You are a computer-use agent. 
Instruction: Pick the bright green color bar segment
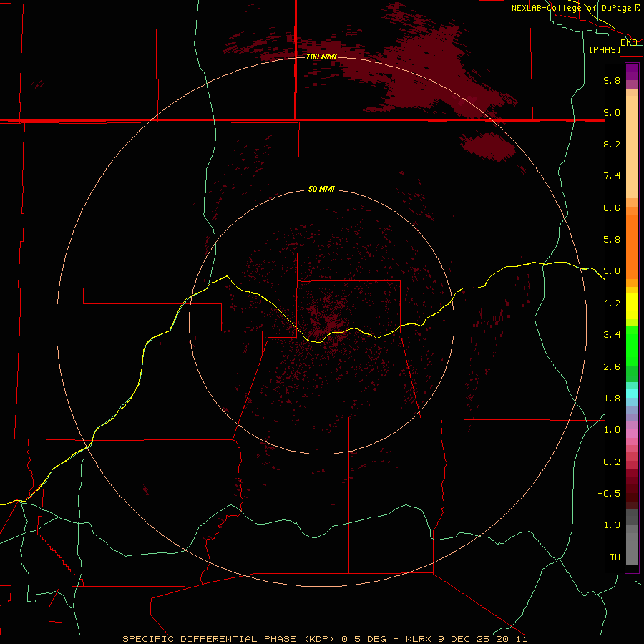tap(632, 346)
